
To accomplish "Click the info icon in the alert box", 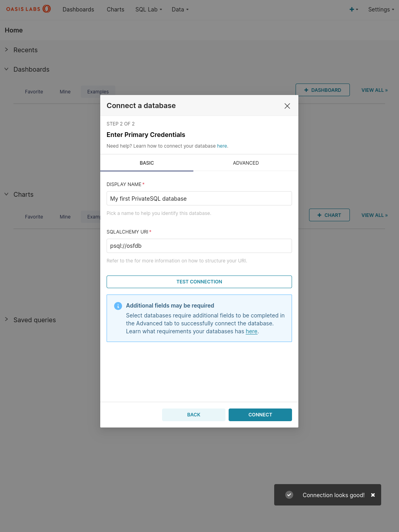I will 118,306.
